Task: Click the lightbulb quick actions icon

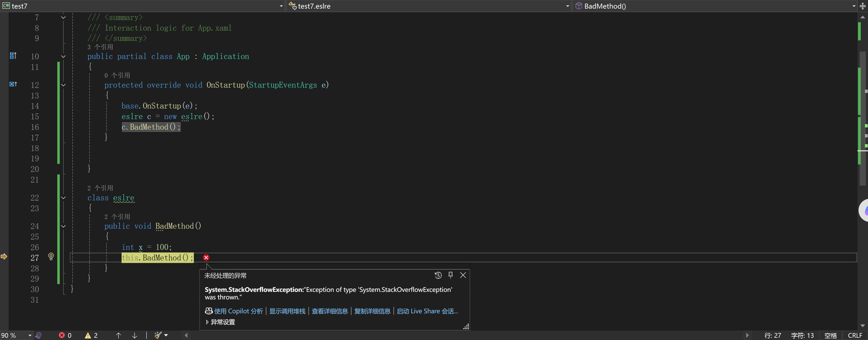Action: pyautogui.click(x=51, y=257)
